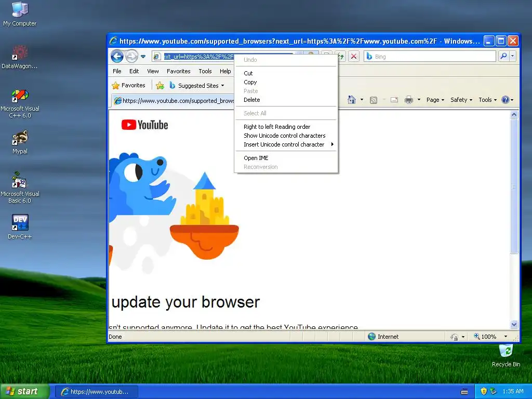
Task: Click the selected URL in address bar
Action: click(199, 57)
